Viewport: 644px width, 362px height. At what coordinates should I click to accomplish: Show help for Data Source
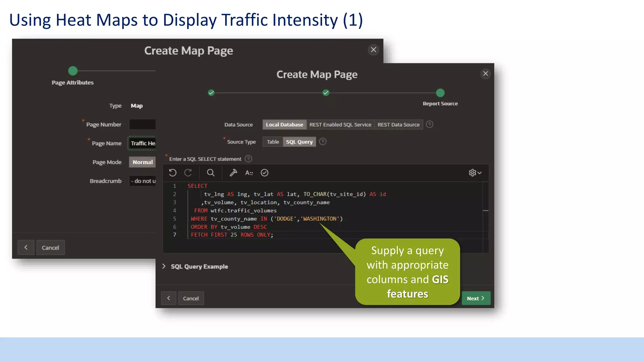click(430, 124)
